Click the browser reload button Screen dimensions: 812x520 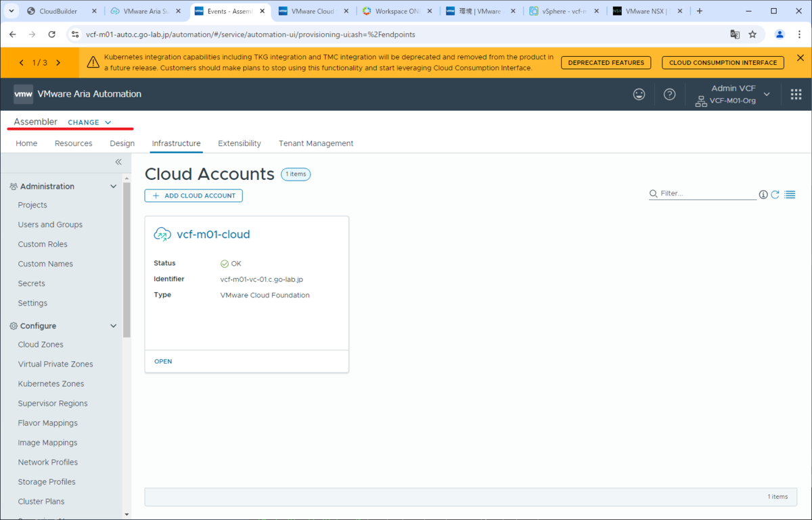51,34
